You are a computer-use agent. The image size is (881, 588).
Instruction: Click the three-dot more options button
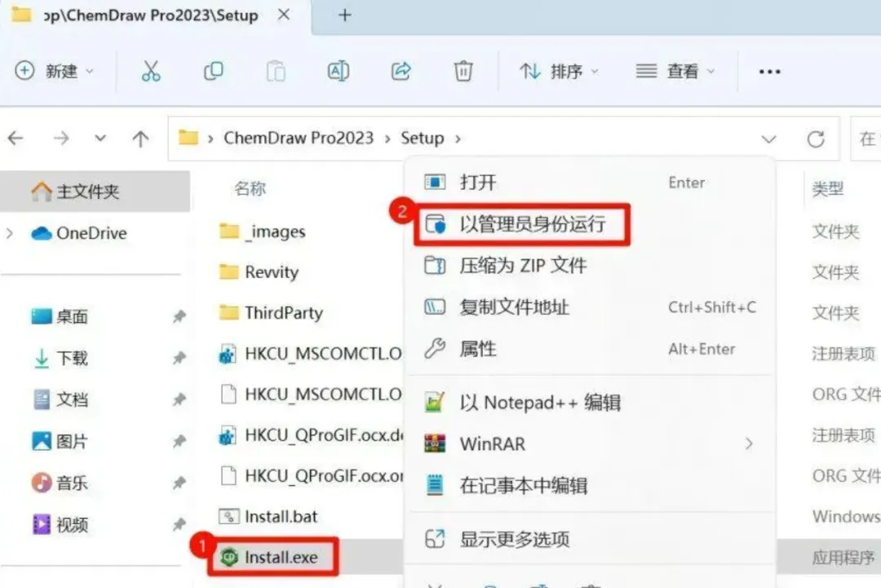[769, 71]
